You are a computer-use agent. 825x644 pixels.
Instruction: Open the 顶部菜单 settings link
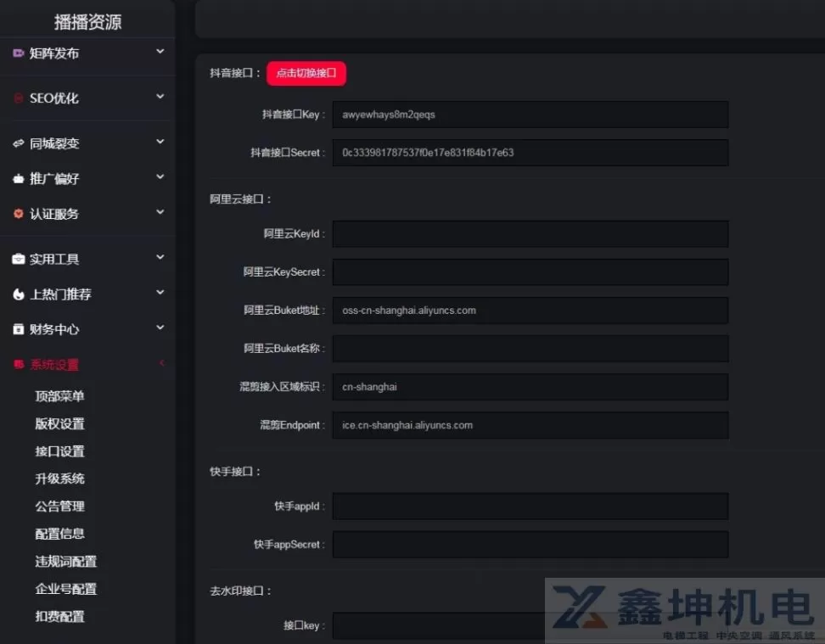coord(59,396)
